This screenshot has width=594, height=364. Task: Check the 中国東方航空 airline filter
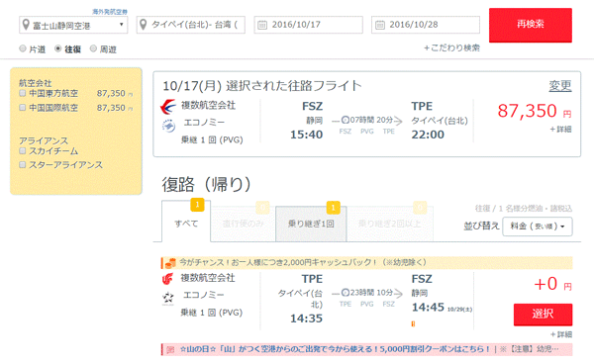[23, 93]
